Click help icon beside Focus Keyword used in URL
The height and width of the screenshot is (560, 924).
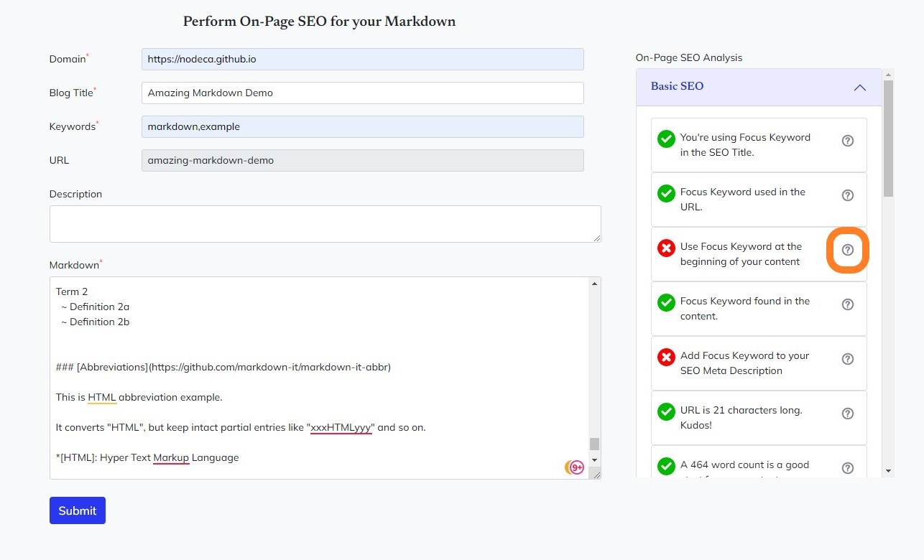(x=847, y=195)
